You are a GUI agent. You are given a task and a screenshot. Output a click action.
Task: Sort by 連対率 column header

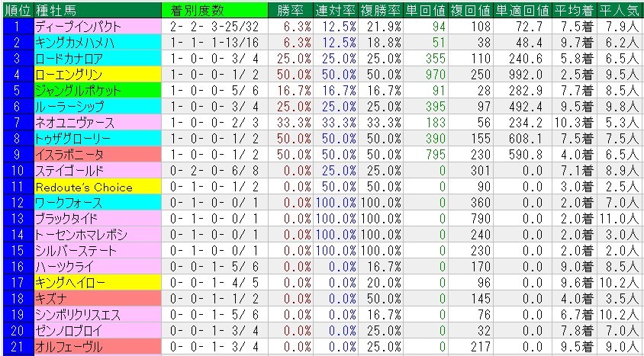[335, 10]
